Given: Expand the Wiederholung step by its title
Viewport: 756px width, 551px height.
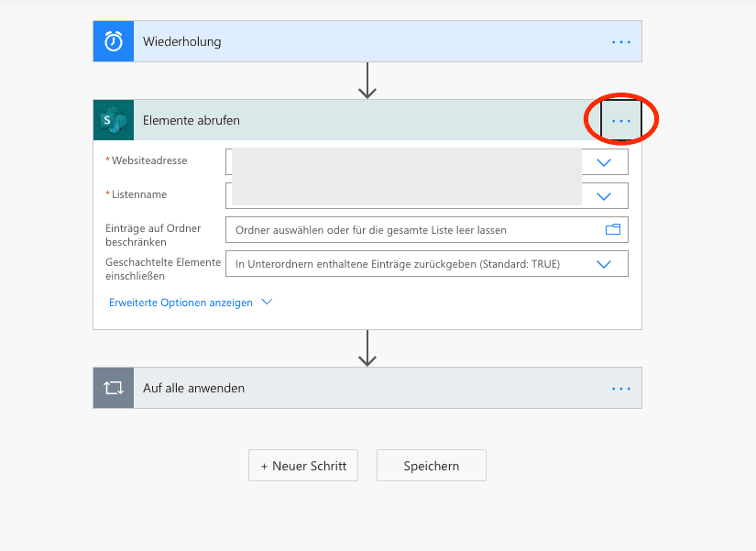Looking at the screenshot, I should (181, 41).
